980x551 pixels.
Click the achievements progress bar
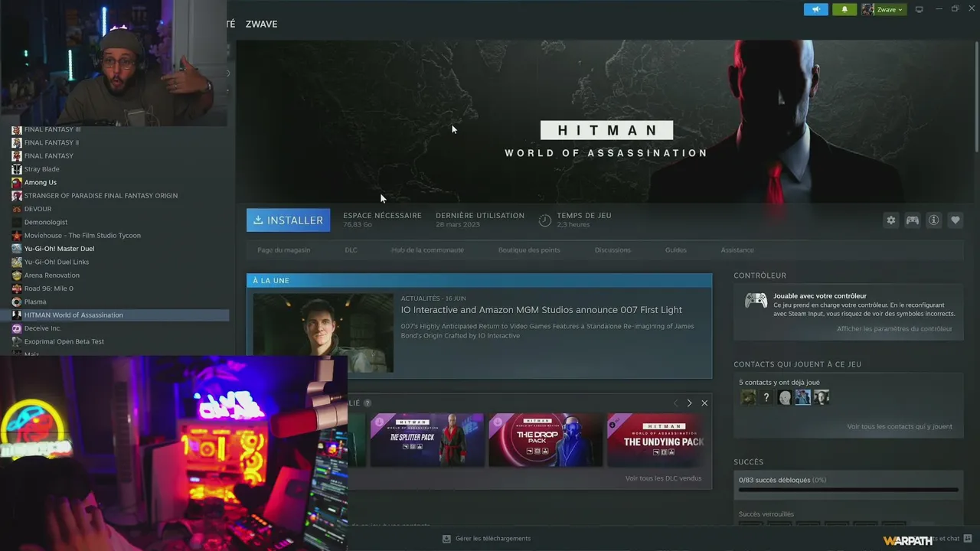tap(848, 491)
